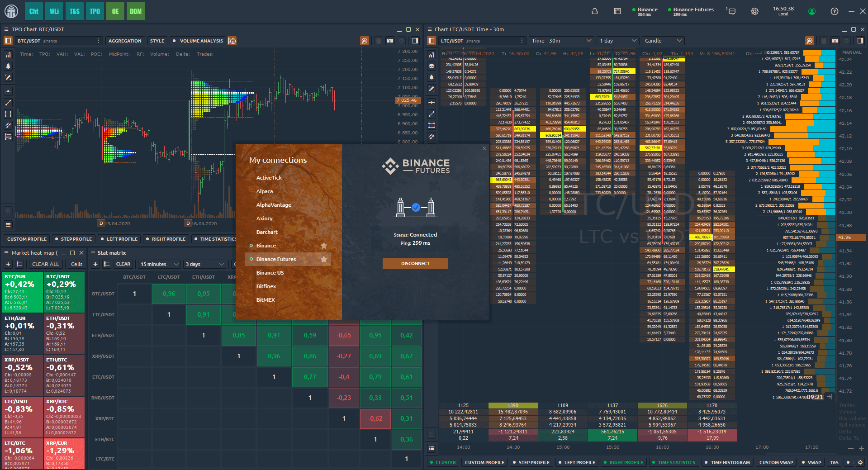Toggle TIME HISTOGRAM under LTC/USDT chart
The width and height of the screenshot is (868, 470).
click(727, 462)
